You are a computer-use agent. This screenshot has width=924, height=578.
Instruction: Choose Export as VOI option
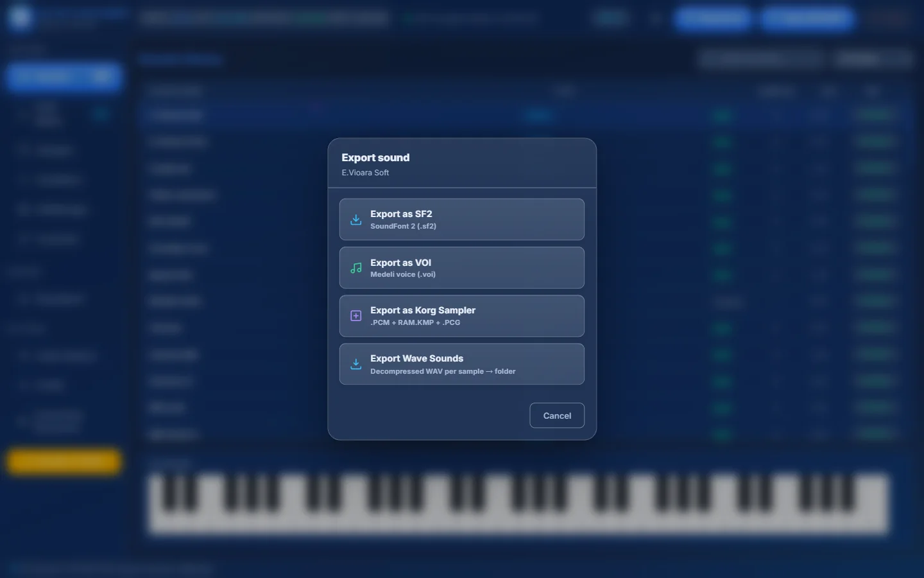[x=461, y=268]
